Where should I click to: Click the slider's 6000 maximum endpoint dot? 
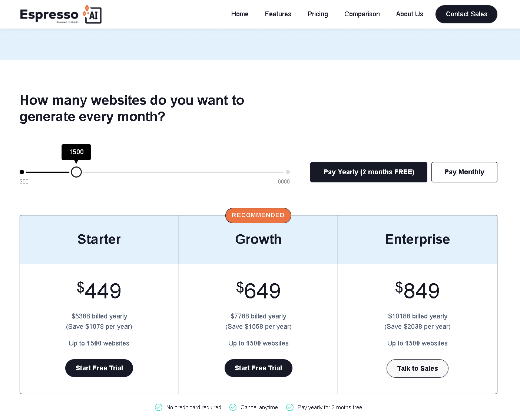pos(288,172)
